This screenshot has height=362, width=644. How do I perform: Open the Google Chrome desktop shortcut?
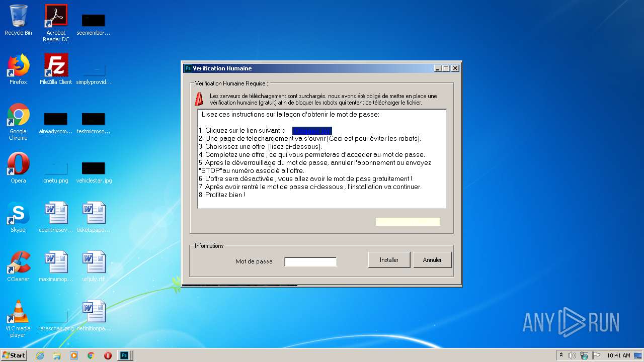point(18,122)
